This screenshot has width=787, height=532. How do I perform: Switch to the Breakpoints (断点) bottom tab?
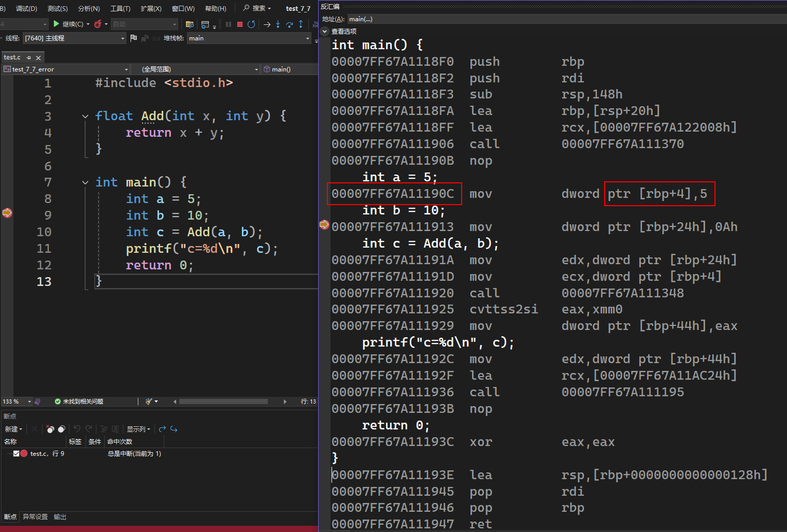[10, 517]
